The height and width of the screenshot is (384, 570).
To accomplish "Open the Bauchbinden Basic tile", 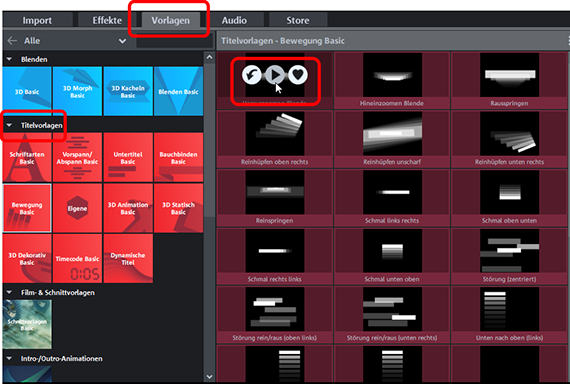I will (x=178, y=157).
